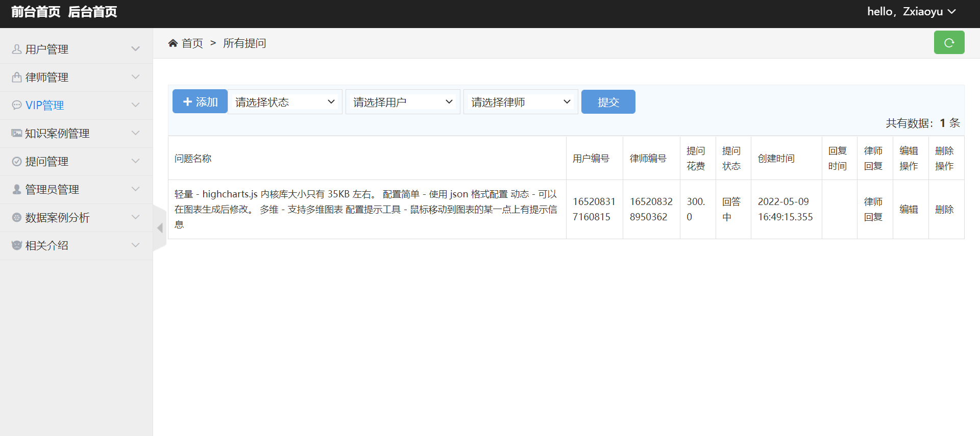Click the face icon beside 相关介绍
The height and width of the screenshot is (436, 980).
pos(17,245)
